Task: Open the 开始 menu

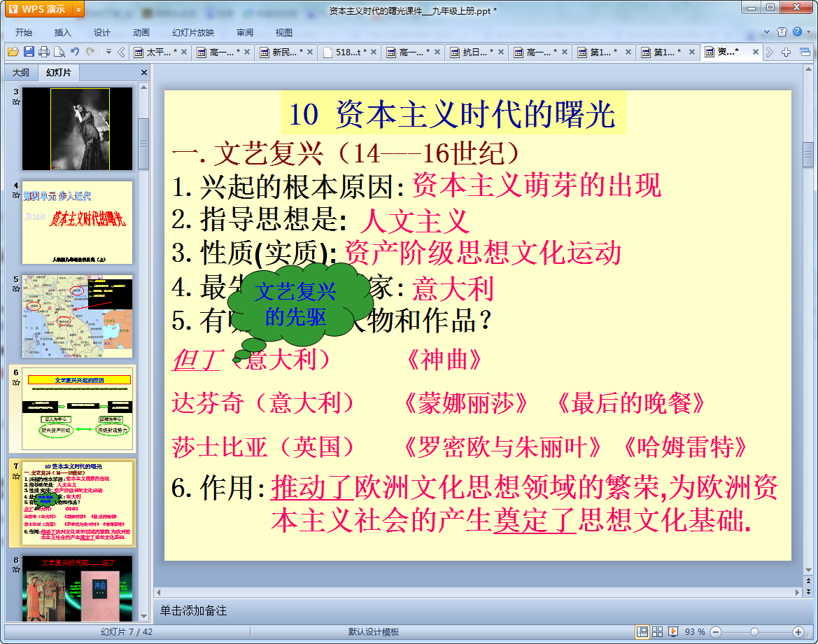Action: (x=24, y=32)
